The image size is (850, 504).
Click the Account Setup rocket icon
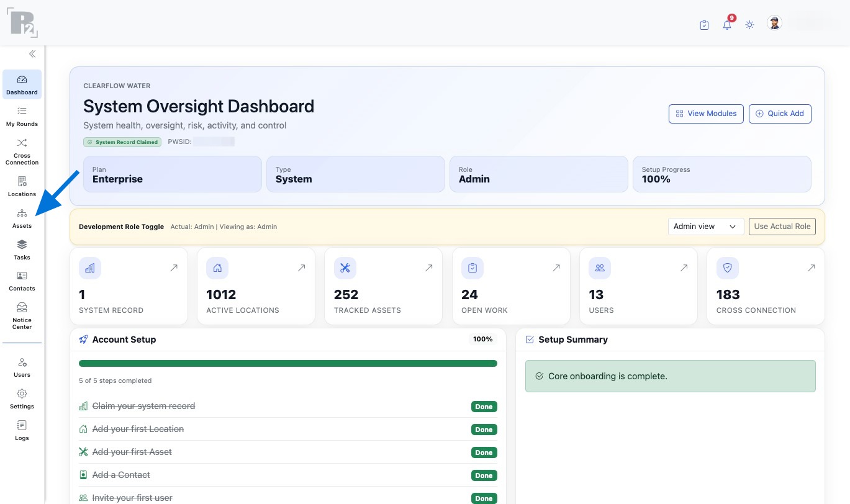pyautogui.click(x=83, y=340)
